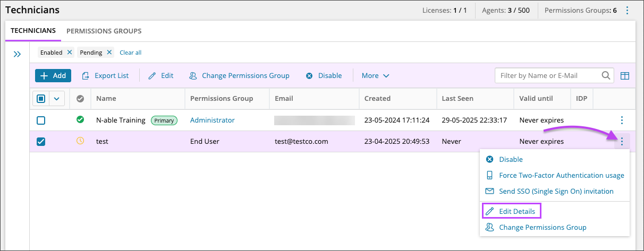Uncheck the test technician row checkbox
The image size is (644, 251).
41,142
